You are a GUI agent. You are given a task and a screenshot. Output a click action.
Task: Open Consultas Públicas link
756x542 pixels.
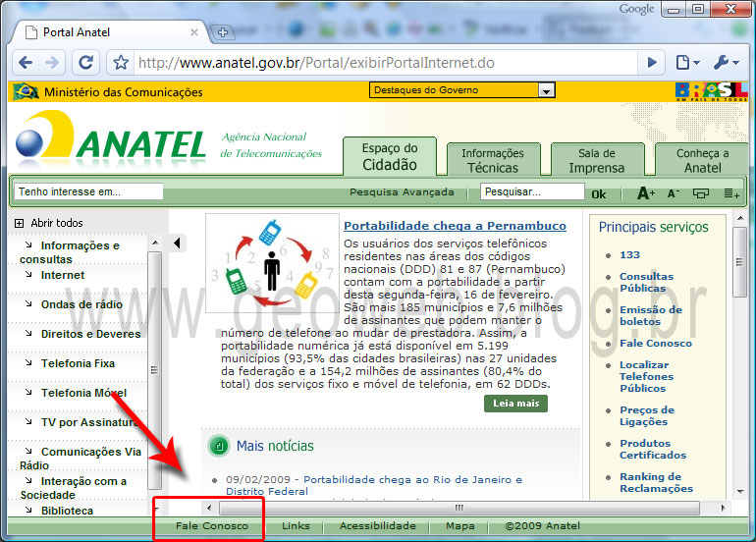tap(646, 282)
